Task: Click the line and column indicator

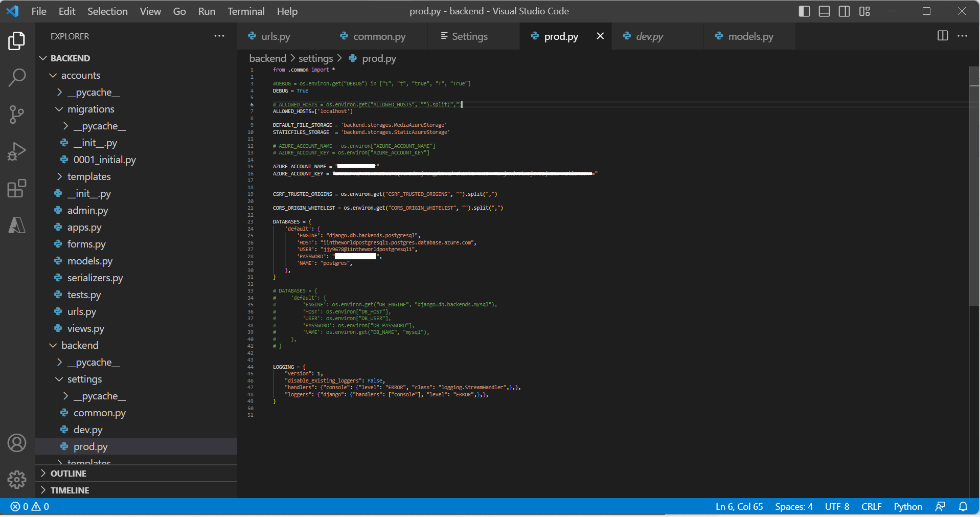Action: tap(739, 506)
